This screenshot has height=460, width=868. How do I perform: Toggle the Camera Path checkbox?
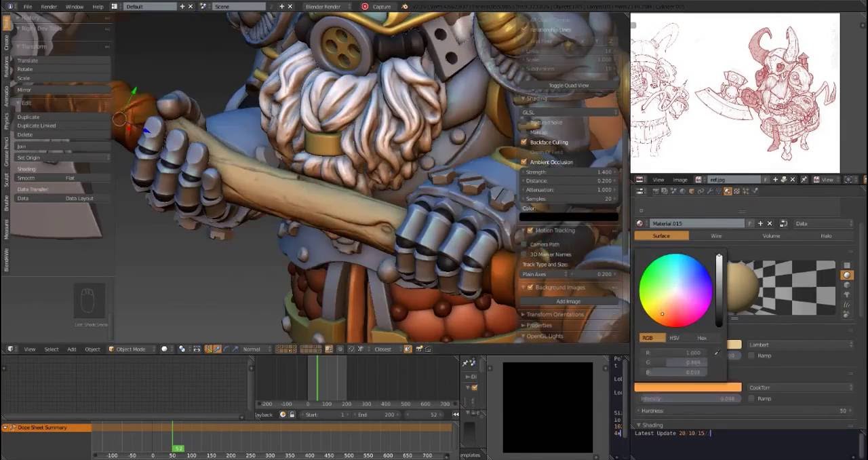coord(525,244)
